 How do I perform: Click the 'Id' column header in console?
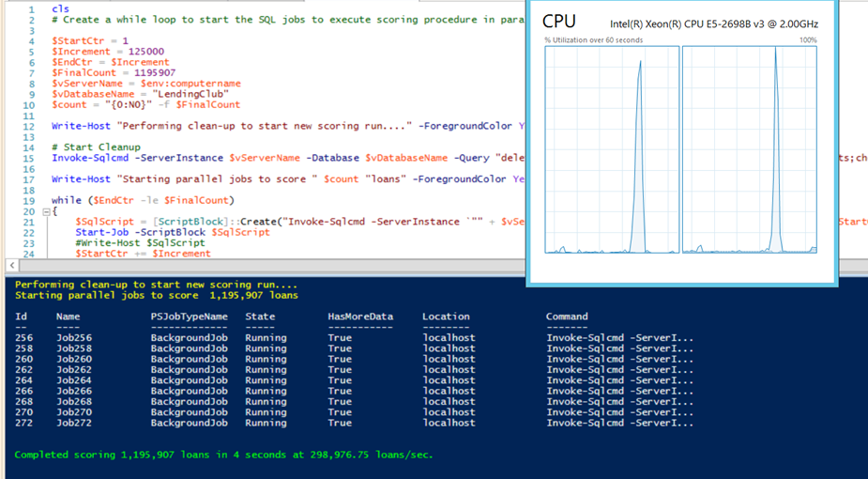click(x=21, y=317)
